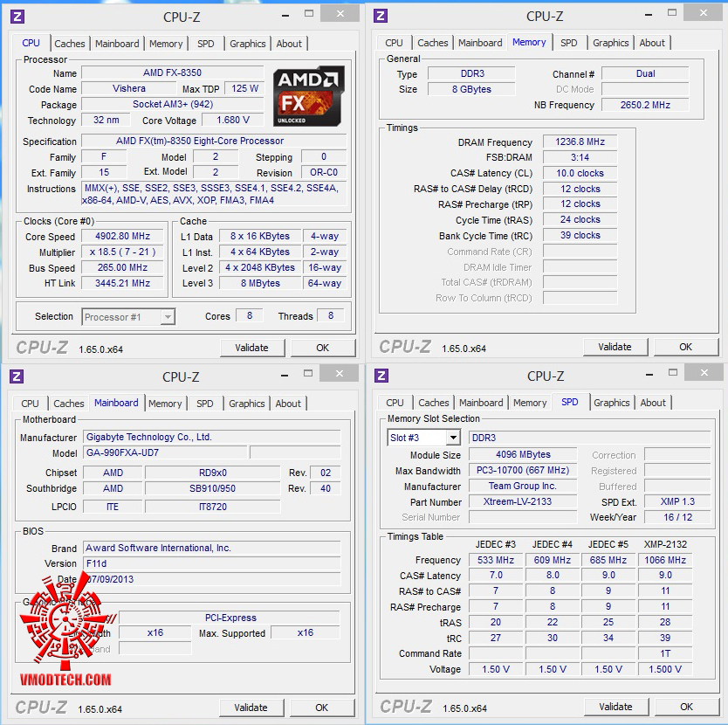
Task: Select Mainboard tab in the Memory window
Action: tap(480, 43)
